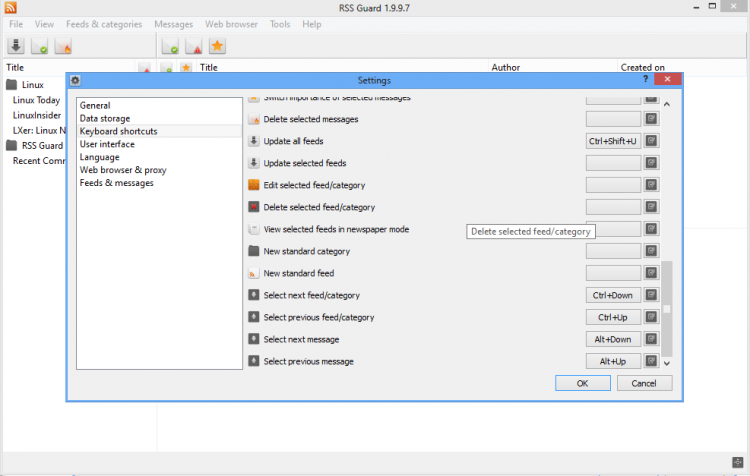Viewport: 750px width, 476px height.
Task: Click mark messages read toolbar icon
Action: pyautogui.click(x=170, y=46)
